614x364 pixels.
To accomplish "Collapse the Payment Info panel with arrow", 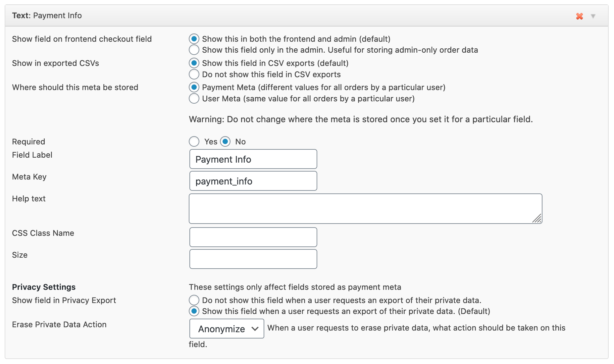I will [x=593, y=16].
